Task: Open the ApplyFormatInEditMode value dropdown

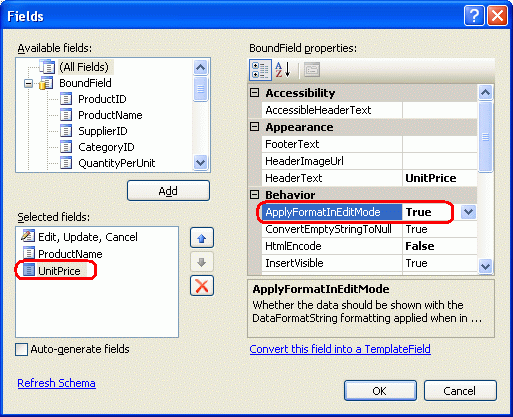Action: coord(468,212)
